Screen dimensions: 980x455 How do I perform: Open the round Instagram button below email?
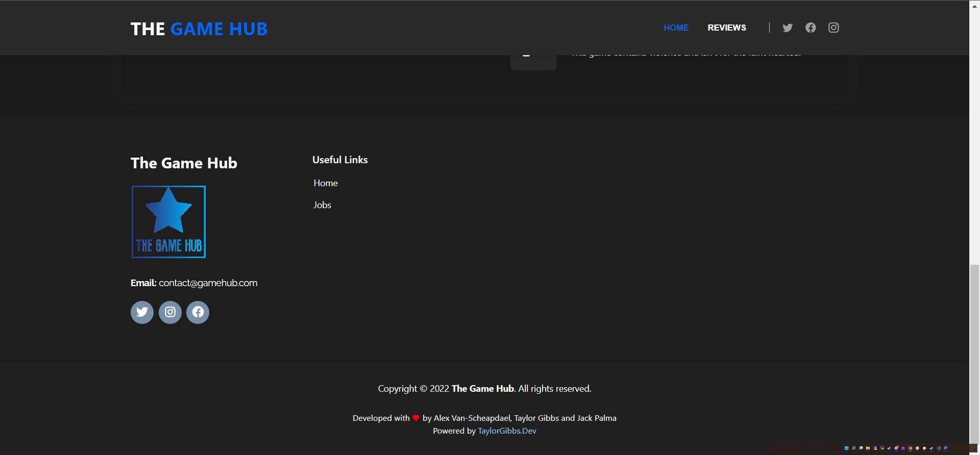pos(170,312)
